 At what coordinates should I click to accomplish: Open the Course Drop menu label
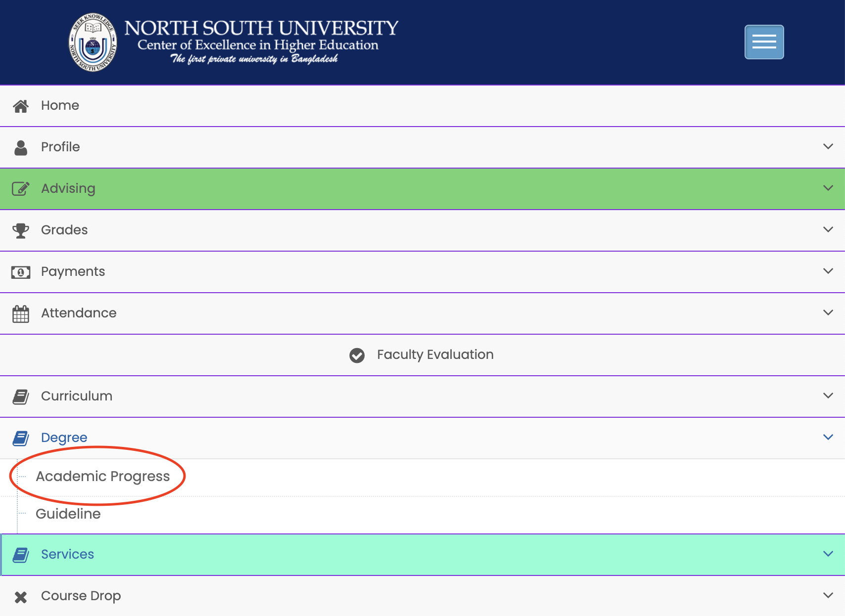coord(81,596)
